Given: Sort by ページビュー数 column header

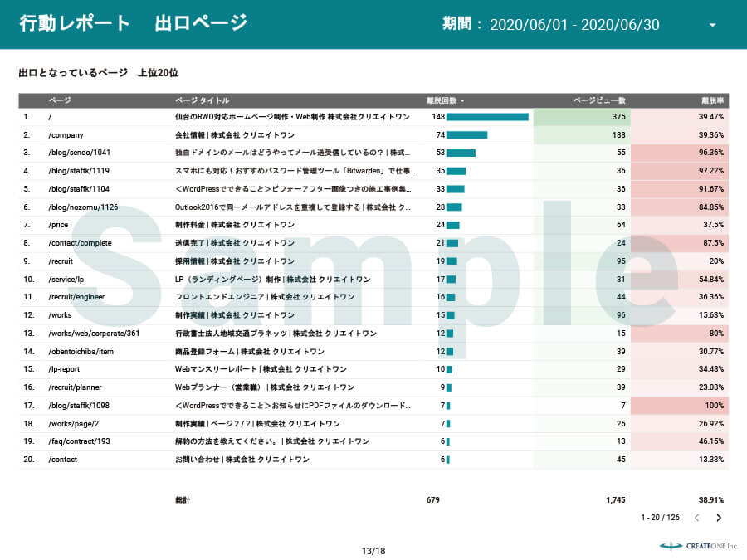Looking at the screenshot, I should 599,100.
